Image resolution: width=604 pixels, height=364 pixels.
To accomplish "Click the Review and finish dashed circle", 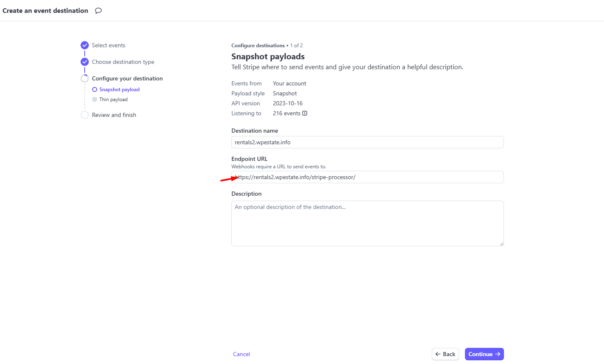I will (85, 115).
